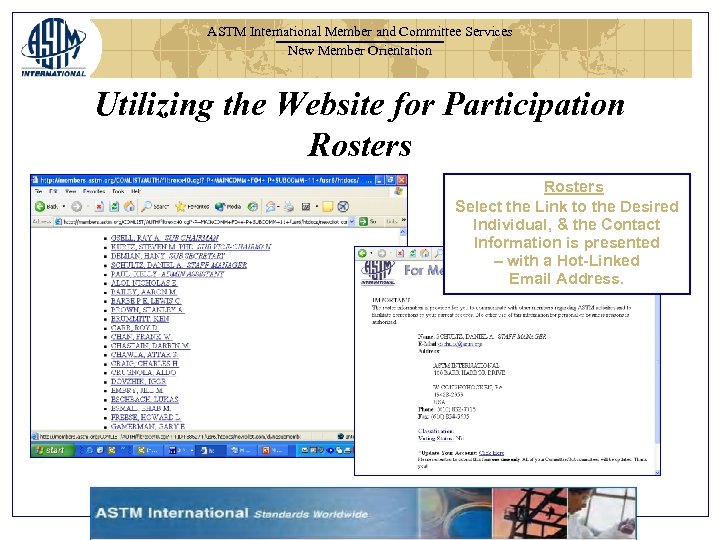The width and height of the screenshot is (720, 540).
Task: Click Refresh icon in the contact info window
Action: click(x=412, y=253)
